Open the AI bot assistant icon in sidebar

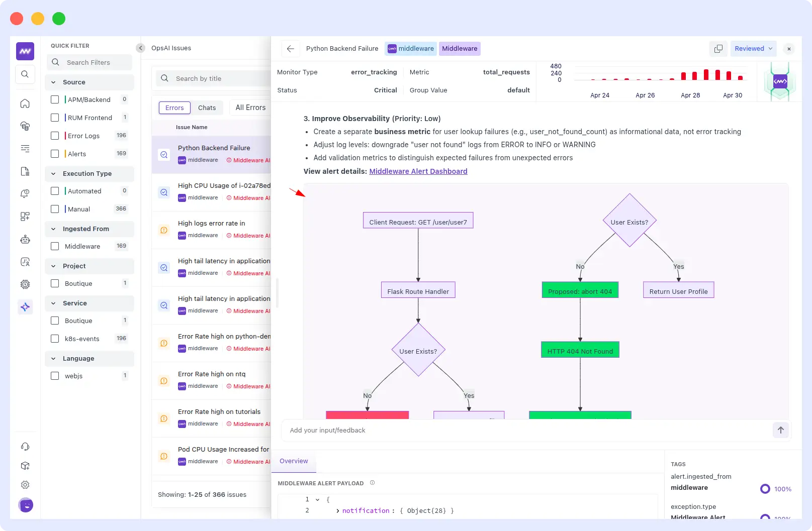(x=25, y=240)
